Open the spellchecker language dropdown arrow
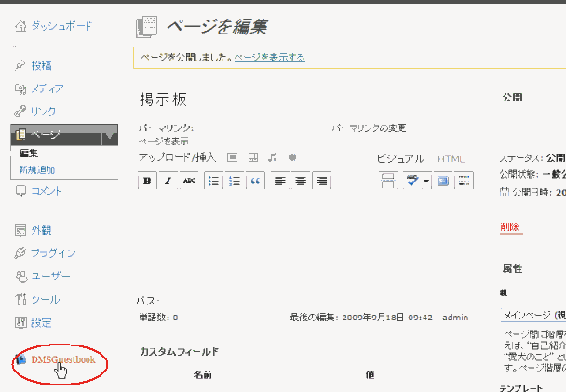This screenshot has width=566, height=392. tap(426, 181)
